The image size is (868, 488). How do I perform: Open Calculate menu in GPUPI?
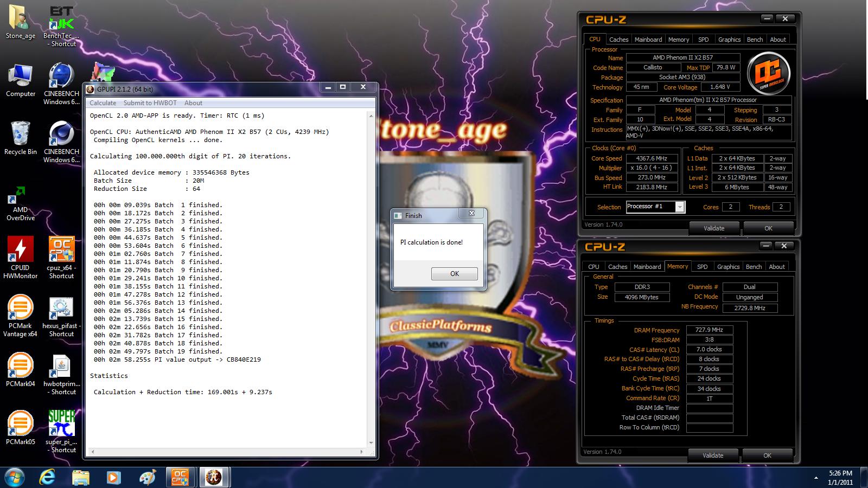point(103,103)
